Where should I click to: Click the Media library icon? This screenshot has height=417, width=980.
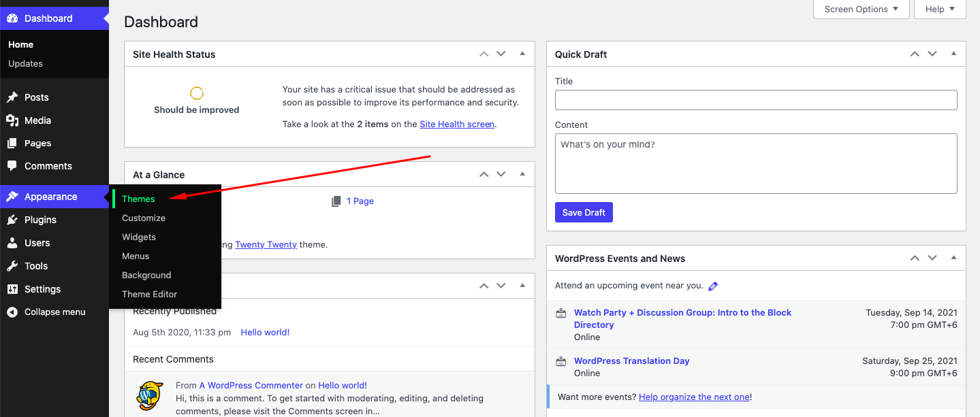[x=12, y=120]
